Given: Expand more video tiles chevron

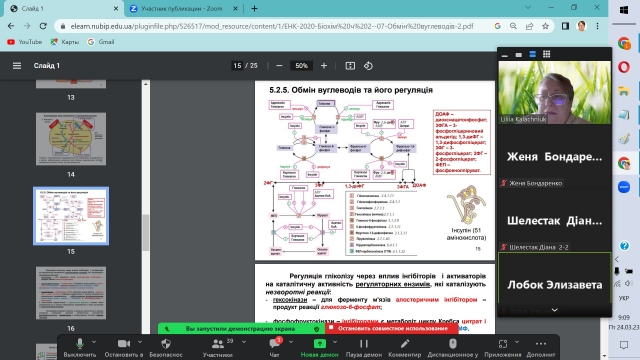Looking at the screenshot, I should [555, 310].
